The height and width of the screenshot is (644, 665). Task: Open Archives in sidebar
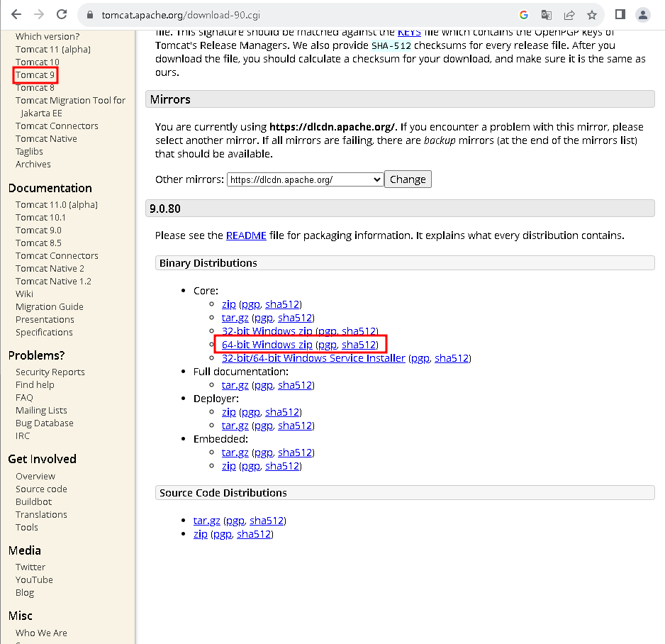point(33,164)
